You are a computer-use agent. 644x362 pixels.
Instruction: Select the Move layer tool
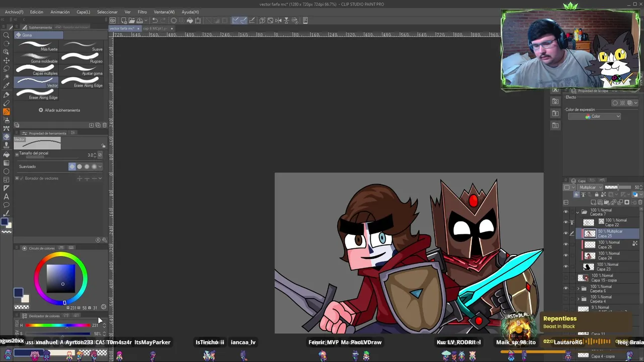click(7, 60)
